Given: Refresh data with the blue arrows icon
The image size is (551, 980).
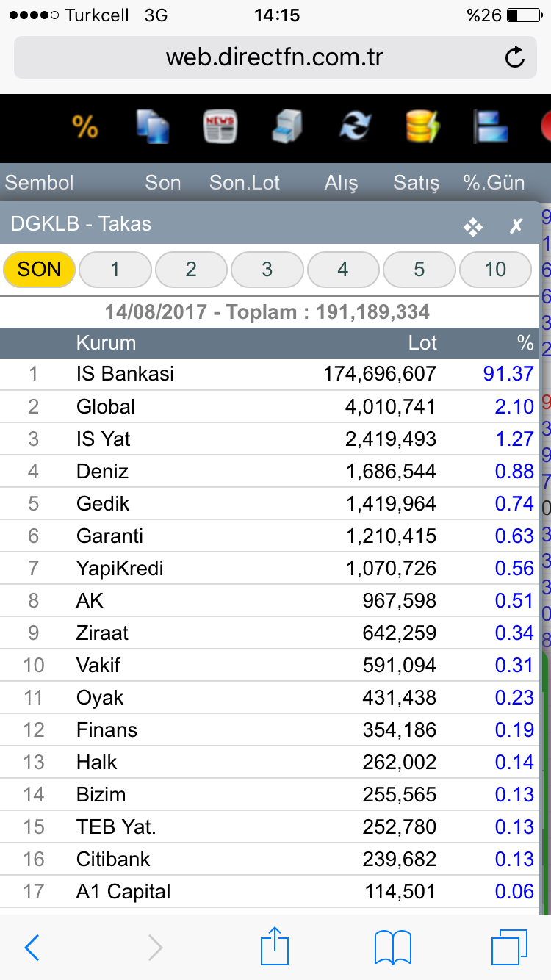Looking at the screenshot, I should click(356, 126).
